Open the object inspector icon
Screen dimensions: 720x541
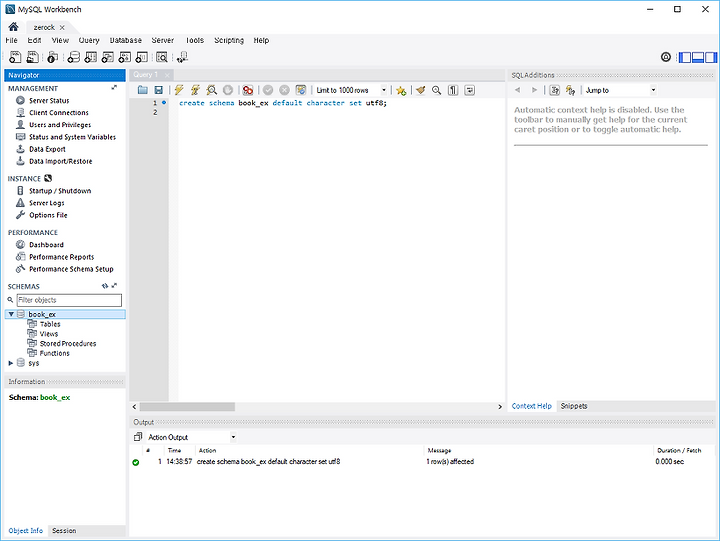click(x=52, y=57)
